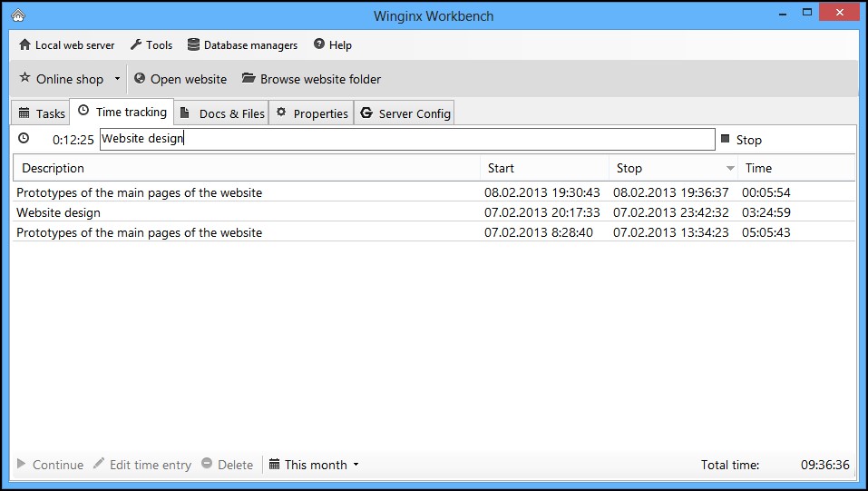
Task: Open the Properties tab
Action: (312, 113)
